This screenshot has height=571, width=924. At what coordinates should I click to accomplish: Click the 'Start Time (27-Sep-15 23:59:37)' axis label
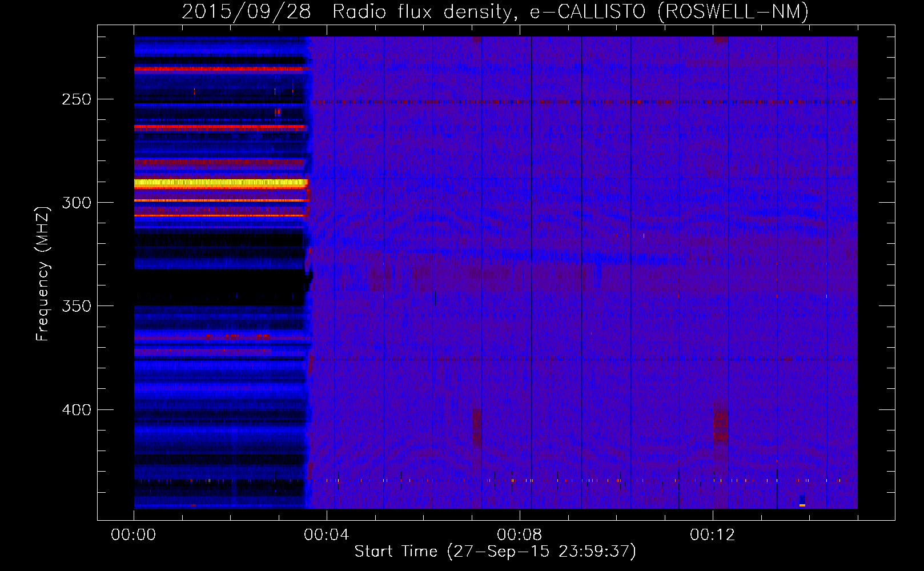495,552
